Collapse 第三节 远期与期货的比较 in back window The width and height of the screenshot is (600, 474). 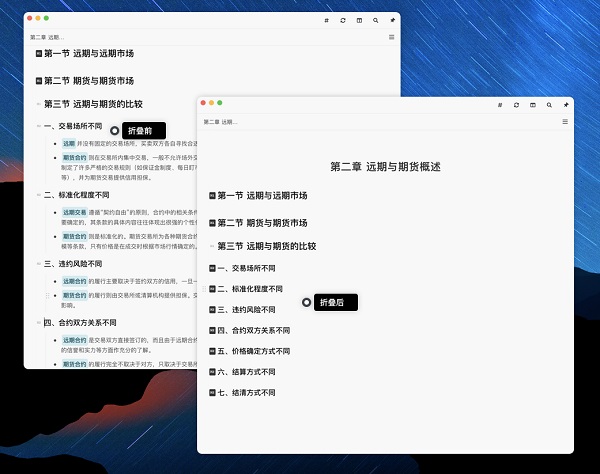click(x=39, y=104)
